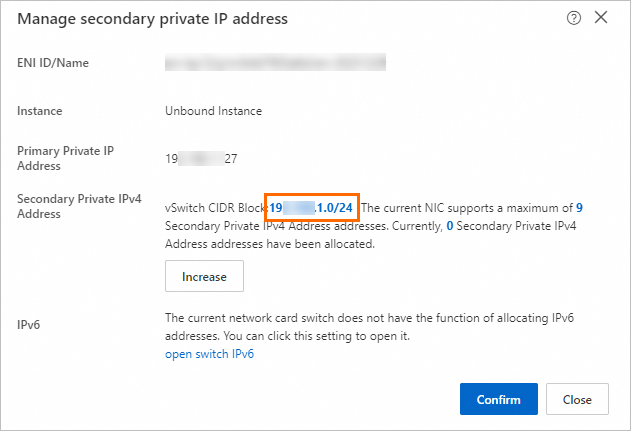This screenshot has width=631, height=431.
Task: Click the IPv6 network card switch description
Action: [369, 327]
